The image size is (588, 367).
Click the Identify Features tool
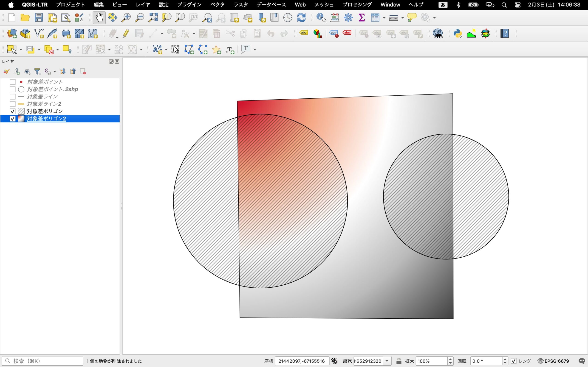point(321,18)
